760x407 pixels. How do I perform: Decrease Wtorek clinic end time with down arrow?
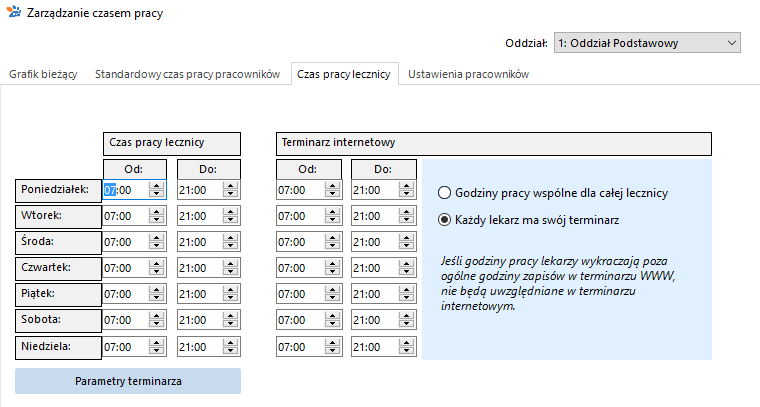tap(231, 220)
